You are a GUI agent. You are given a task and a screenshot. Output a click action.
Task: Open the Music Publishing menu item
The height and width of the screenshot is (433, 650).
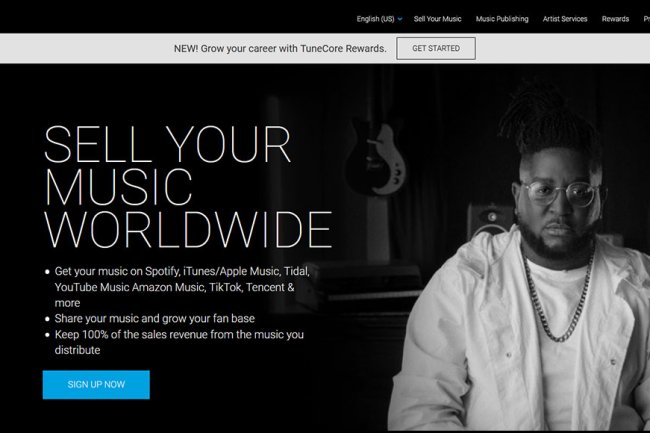[x=502, y=19]
